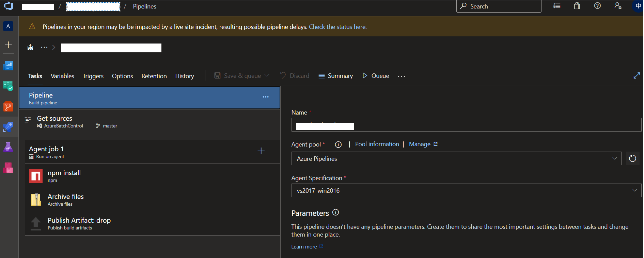Click the warning triangle icon in banner
This screenshot has width=644, height=258.
pyautogui.click(x=32, y=27)
